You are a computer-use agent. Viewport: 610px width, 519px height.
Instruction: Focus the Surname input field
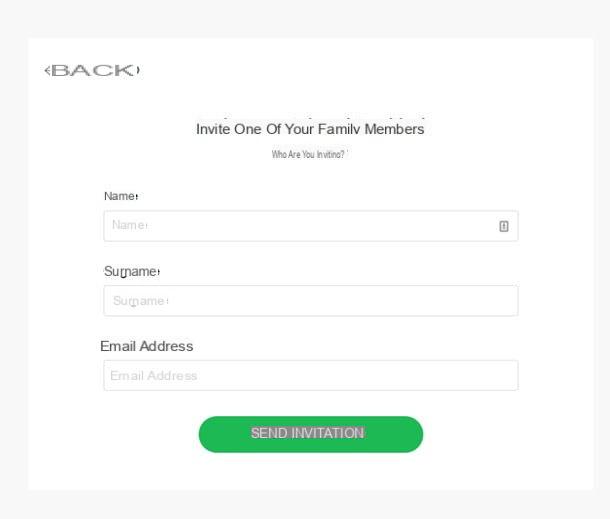(x=311, y=301)
